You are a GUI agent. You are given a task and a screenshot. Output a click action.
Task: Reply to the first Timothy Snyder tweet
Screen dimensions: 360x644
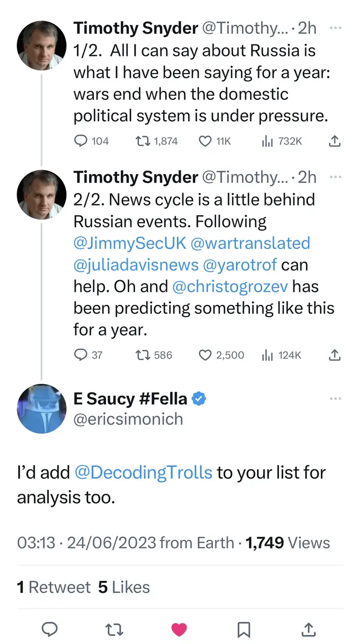(80, 141)
